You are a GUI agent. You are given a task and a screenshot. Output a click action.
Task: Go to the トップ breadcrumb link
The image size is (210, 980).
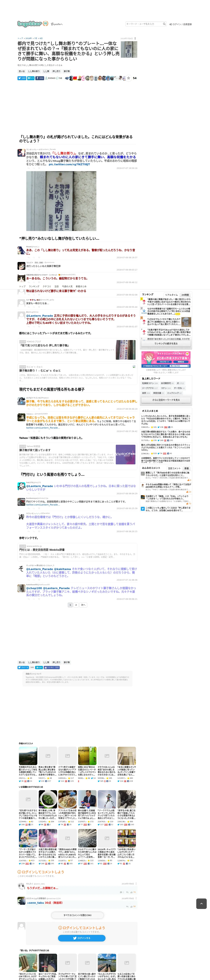click(x=20, y=38)
